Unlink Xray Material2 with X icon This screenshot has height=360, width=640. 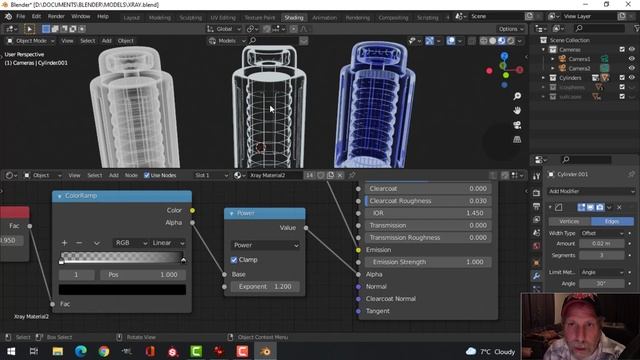(340, 175)
